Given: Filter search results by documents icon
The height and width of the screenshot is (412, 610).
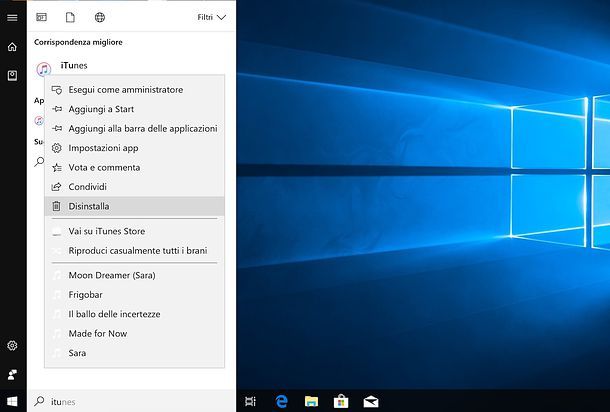Looking at the screenshot, I should tap(70, 17).
